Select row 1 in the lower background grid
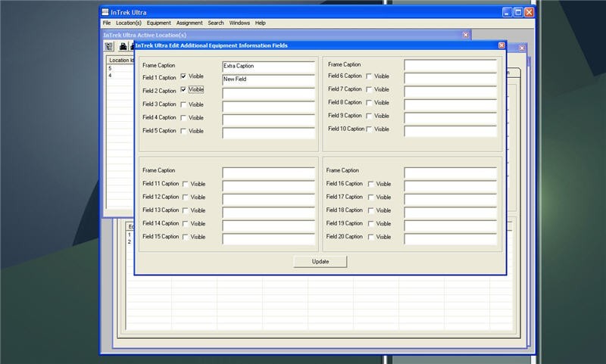The image size is (606, 364). pyautogui.click(x=130, y=235)
